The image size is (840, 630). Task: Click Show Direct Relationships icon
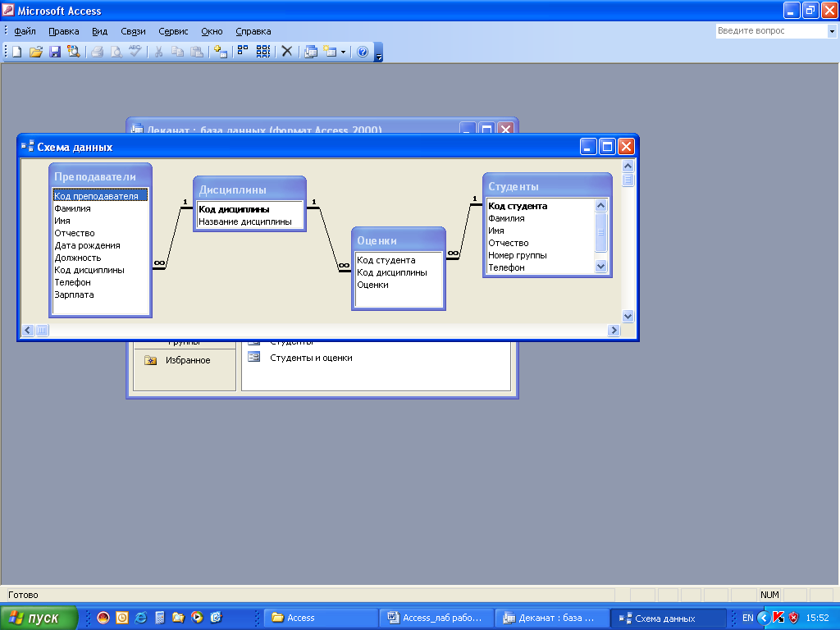click(243, 52)
